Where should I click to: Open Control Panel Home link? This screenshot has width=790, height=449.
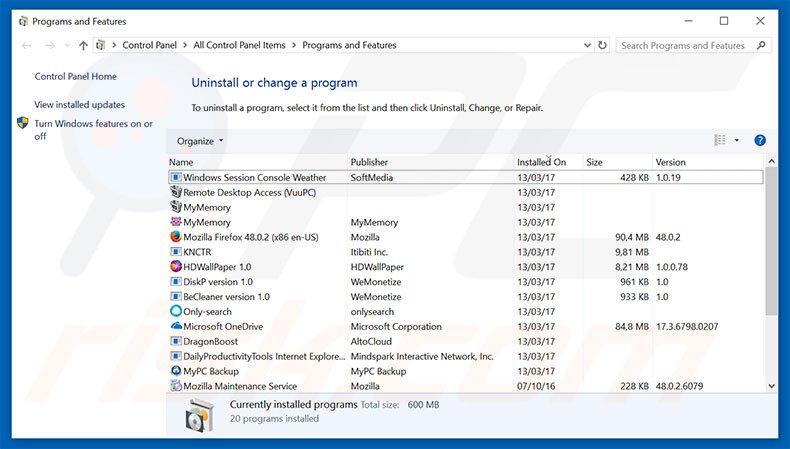[75, 76]
